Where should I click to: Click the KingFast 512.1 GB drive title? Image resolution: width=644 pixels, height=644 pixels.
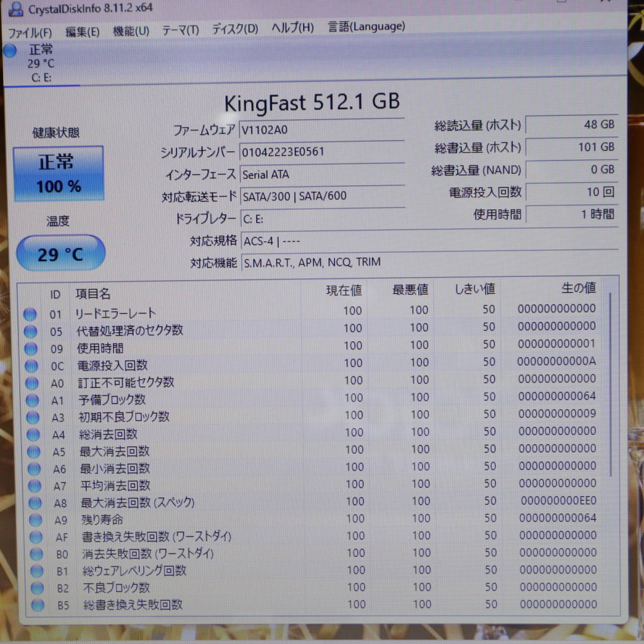312,103
